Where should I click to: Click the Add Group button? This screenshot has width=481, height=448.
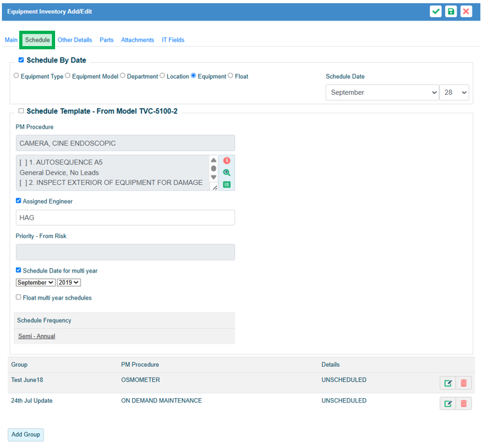26,435
